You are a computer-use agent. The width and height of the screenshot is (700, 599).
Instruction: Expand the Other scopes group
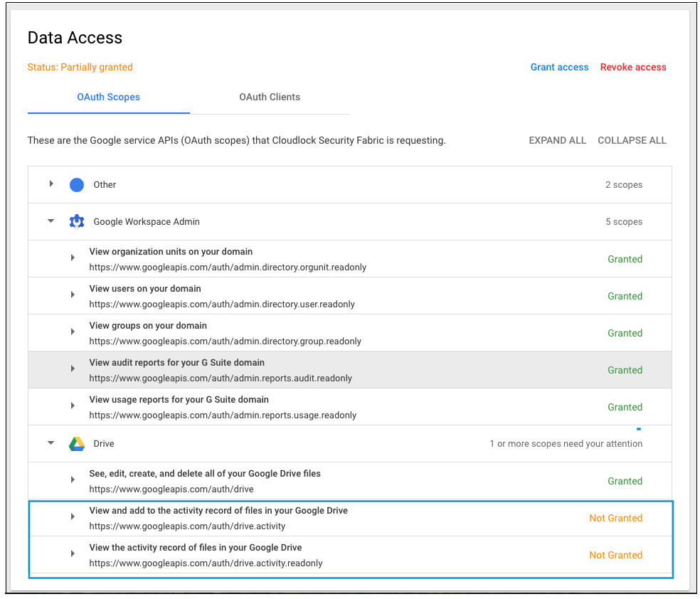click(51, 184)
